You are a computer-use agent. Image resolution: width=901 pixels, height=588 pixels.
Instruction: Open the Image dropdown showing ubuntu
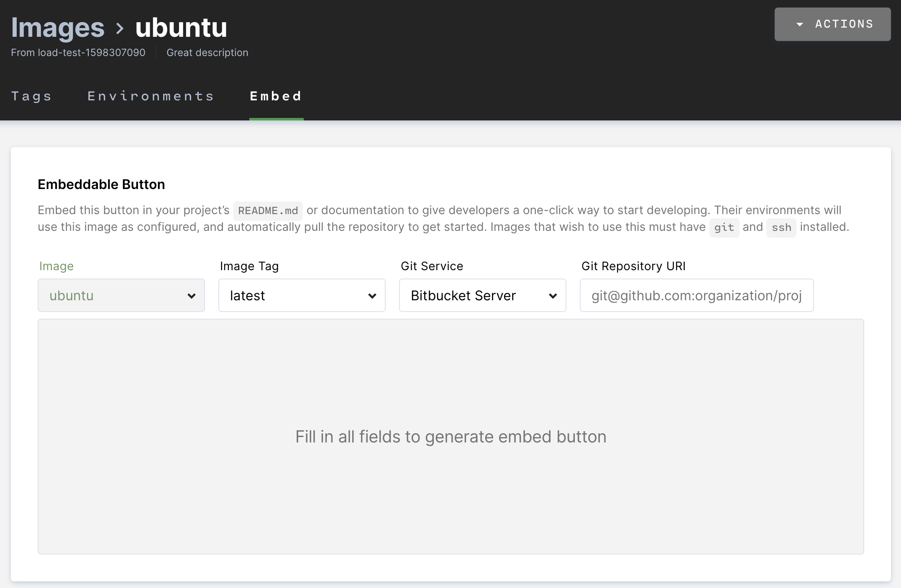tap(121, 295)
